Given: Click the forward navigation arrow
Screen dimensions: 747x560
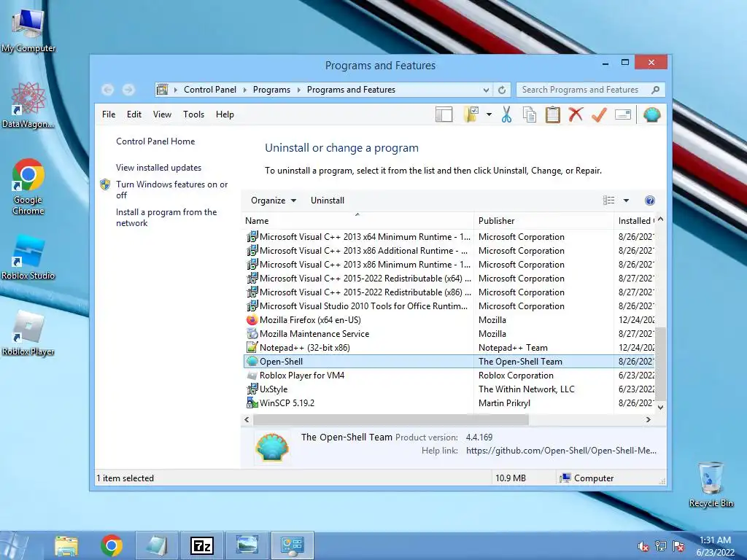Looking at the screenshot, I should [x=128, y=90].
